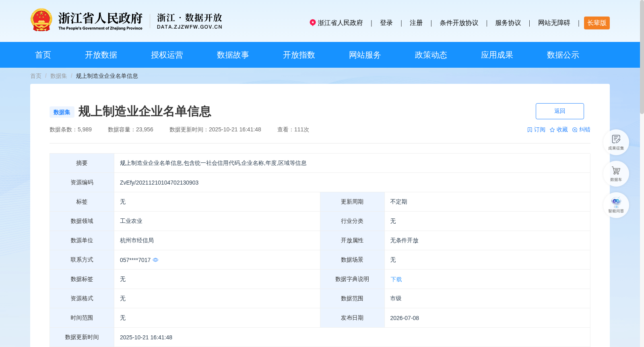Click the 浙江·数据开放 site title
The image size is (644, 347).
point(190,21)
